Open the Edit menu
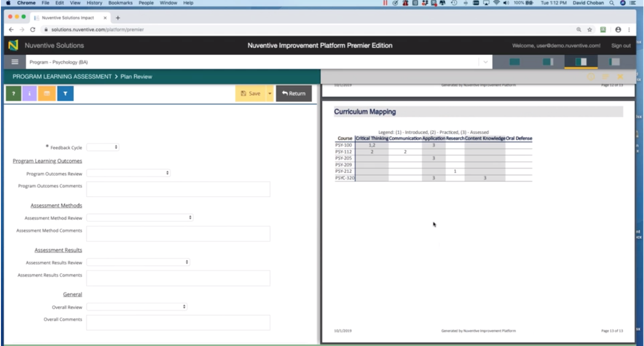This screenshot has width=644, height=346. (x=60, y=3)
